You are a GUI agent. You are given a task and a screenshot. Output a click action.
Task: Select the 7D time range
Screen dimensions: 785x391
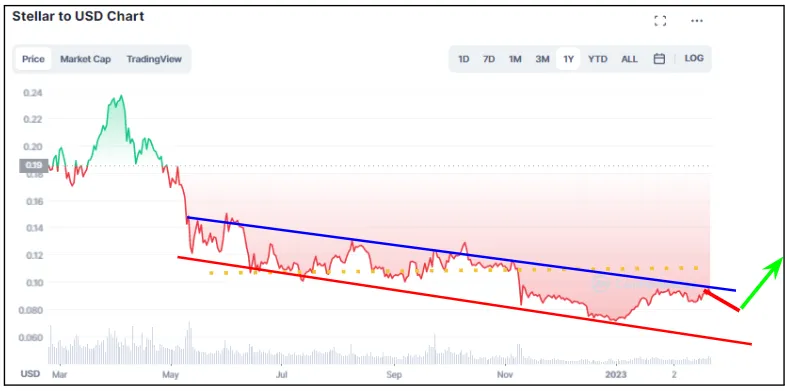(489, 59)
